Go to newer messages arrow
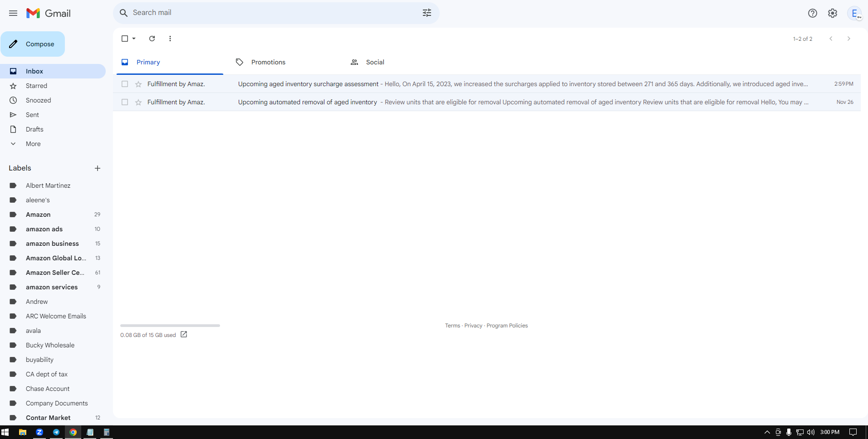Screen dimensions: 868x439 831,39
